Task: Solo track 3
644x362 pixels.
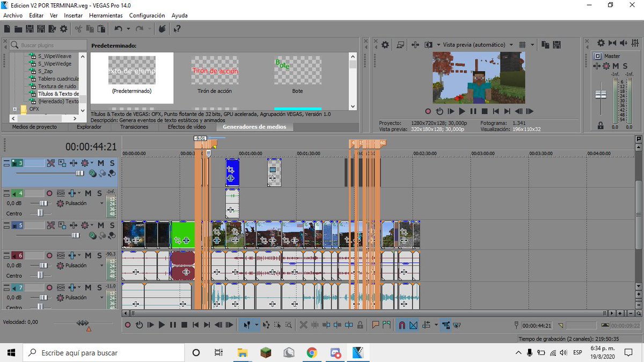Action: click(x=112, y=163)
